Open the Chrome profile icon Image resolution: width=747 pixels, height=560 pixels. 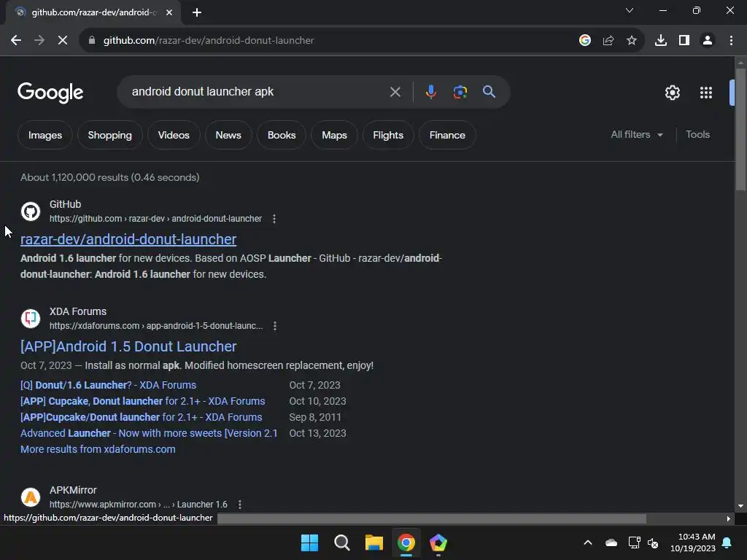coord(708,41)
